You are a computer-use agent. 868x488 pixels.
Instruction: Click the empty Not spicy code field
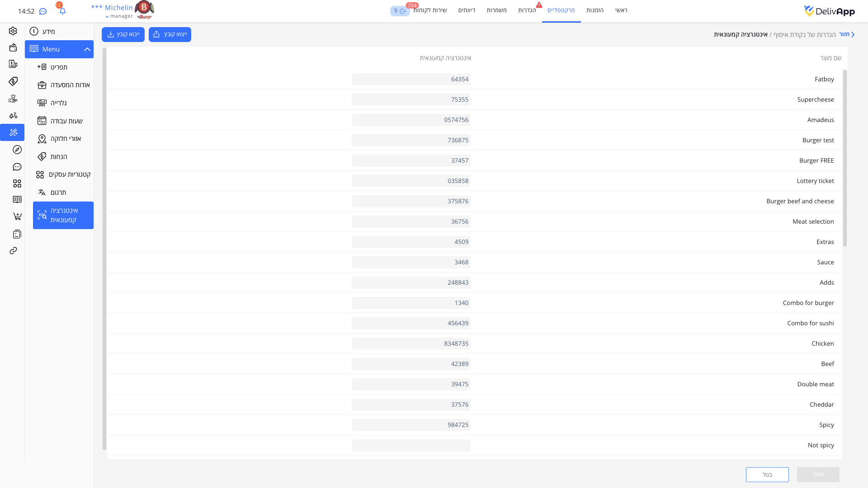pyautogui.click(x=411, y=445)
